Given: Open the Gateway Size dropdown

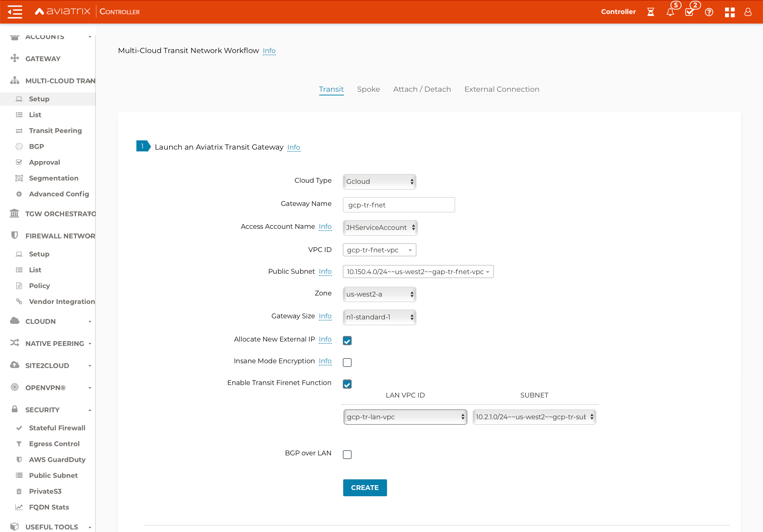Looking at the screenshot, I should point(379,317).
